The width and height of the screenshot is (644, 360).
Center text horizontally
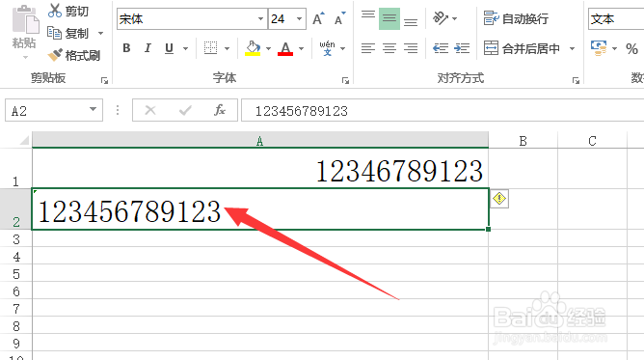pyautogui.click(x=389, y=48)
